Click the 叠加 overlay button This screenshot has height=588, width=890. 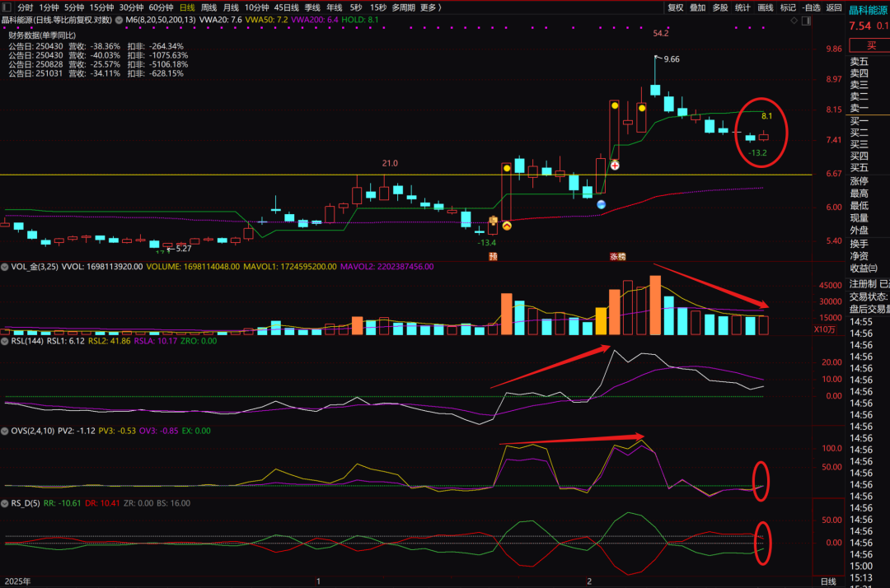698,7
